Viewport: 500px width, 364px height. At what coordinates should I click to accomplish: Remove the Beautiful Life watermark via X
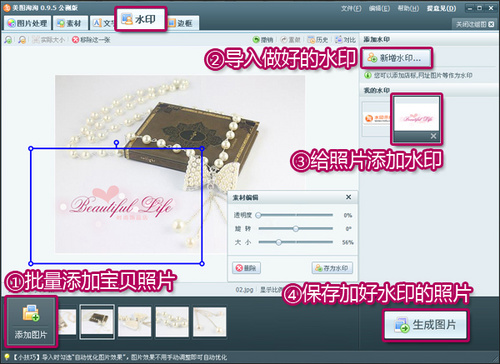click(433, 136)
